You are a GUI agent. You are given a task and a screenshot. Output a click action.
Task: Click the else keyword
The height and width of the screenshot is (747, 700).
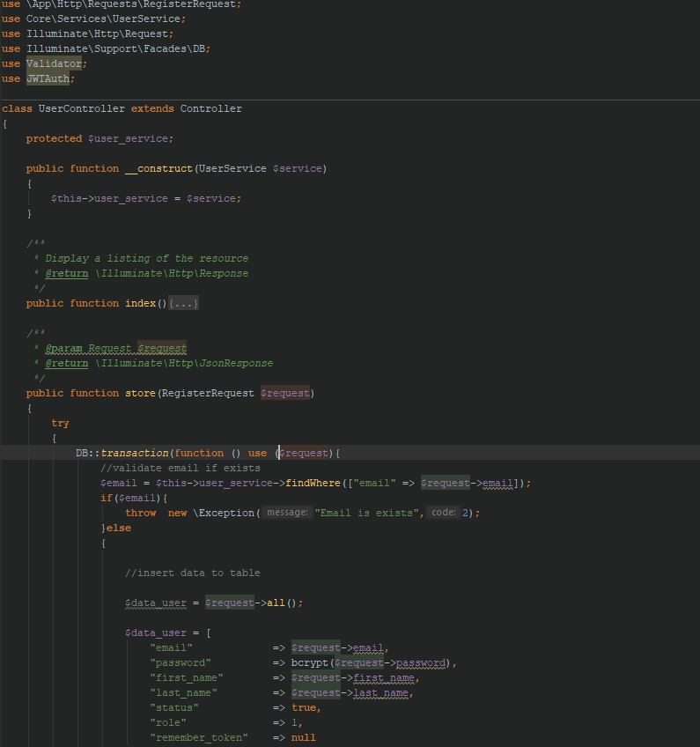(119, 528)
